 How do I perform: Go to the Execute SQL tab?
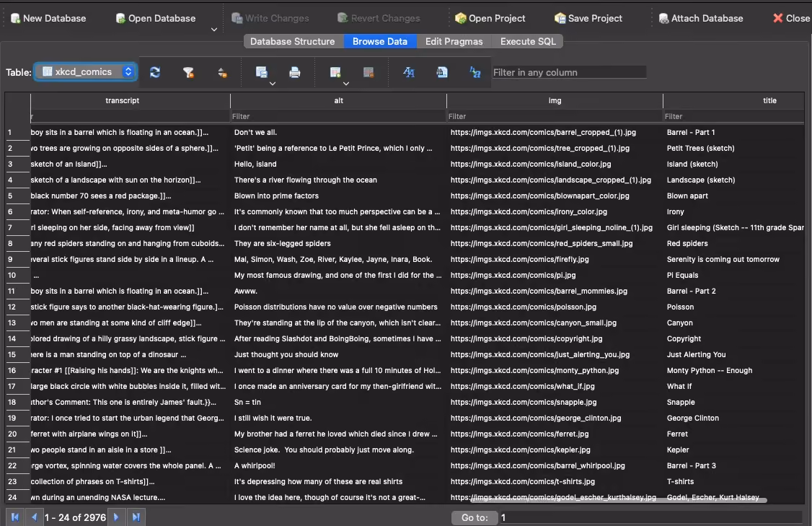coord(528,41)
